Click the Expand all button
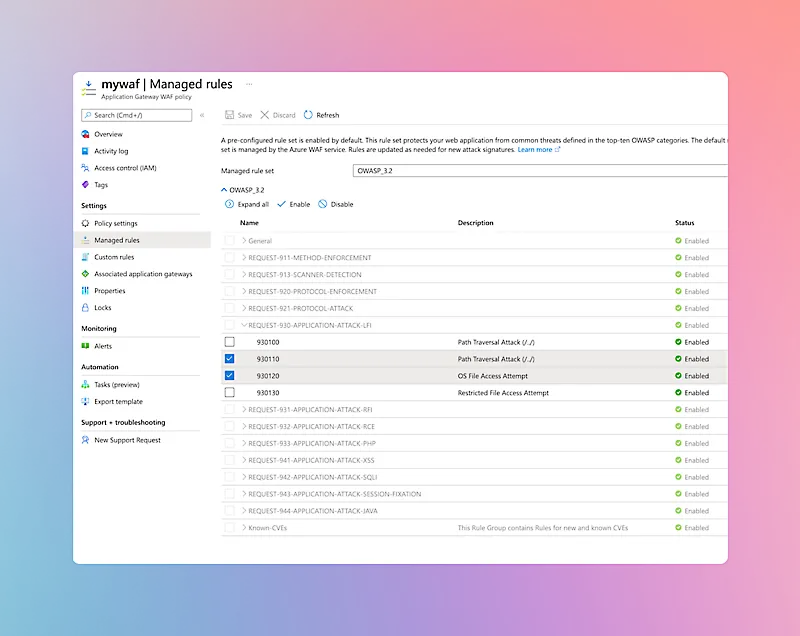The height and width of the screenshot is (636, 800). click(x=247, y=204)
